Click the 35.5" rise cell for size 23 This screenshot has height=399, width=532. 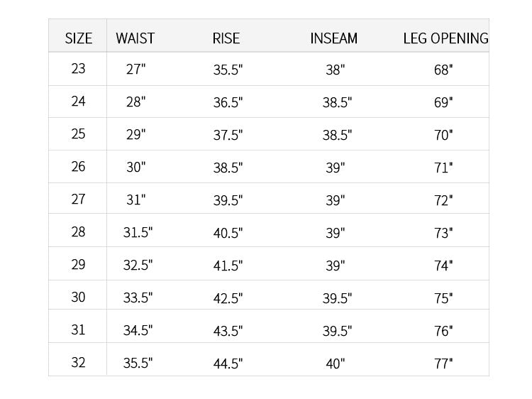[228, 70]
